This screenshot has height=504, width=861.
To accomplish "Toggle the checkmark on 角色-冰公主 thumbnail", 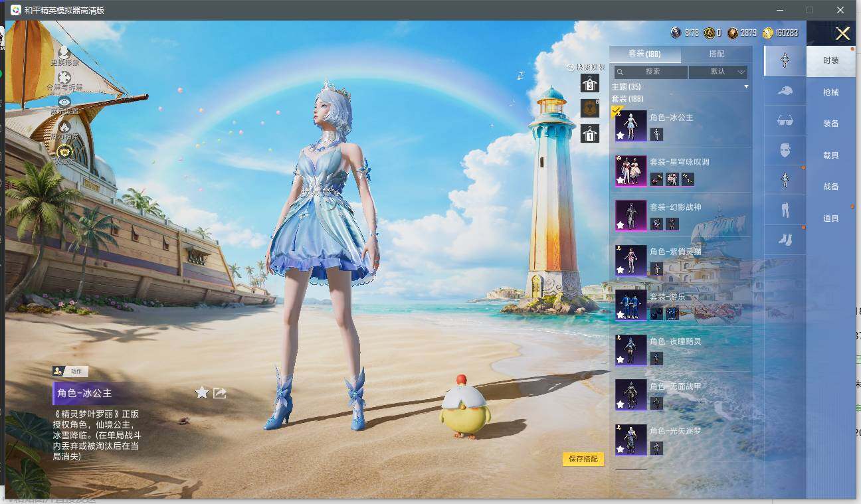I will [x=617, y=111].
